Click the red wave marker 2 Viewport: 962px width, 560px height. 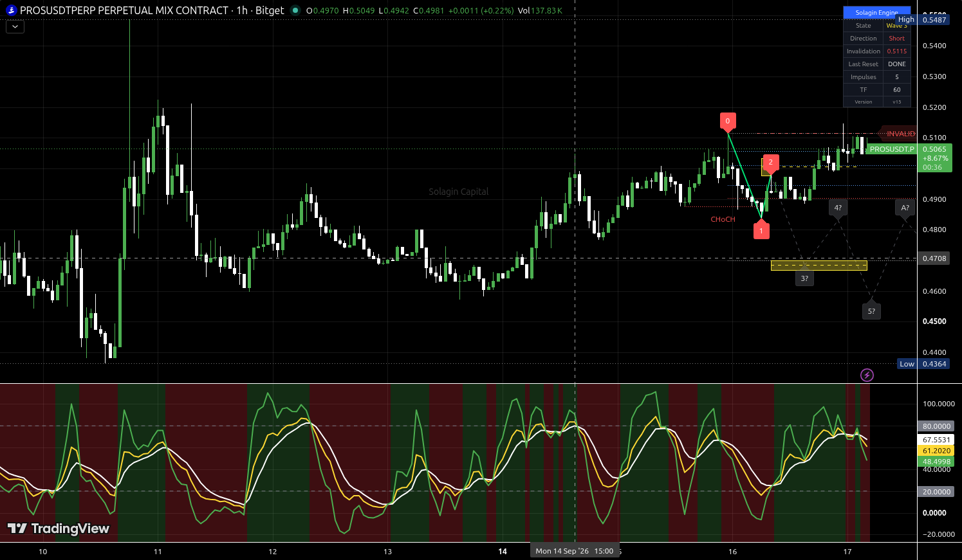tap(771, 163)
